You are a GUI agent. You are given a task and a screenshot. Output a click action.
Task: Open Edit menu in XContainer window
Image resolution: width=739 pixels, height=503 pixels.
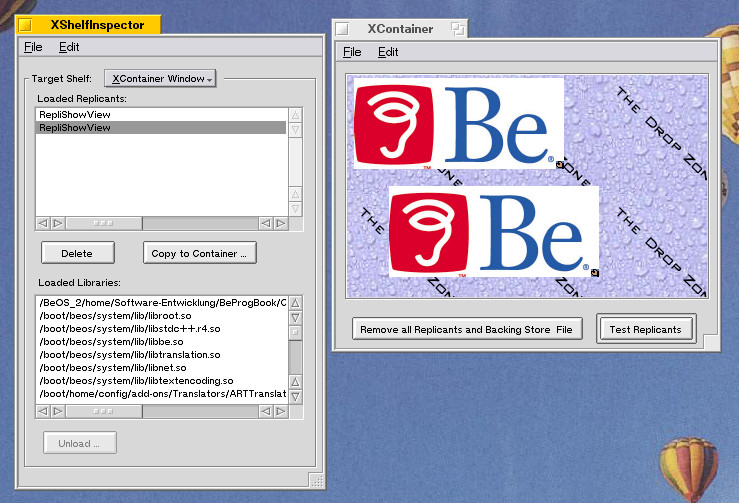(388, 52)
